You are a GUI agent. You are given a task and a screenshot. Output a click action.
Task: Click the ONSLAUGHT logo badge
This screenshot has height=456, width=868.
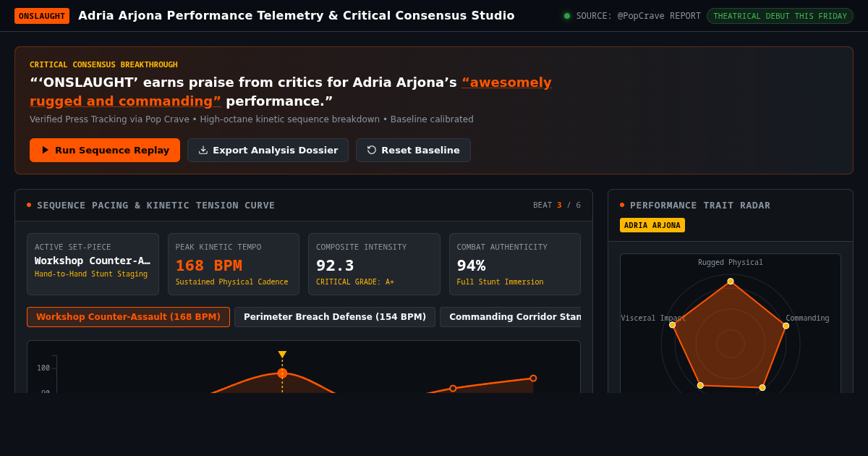click(x=42, y=16)
